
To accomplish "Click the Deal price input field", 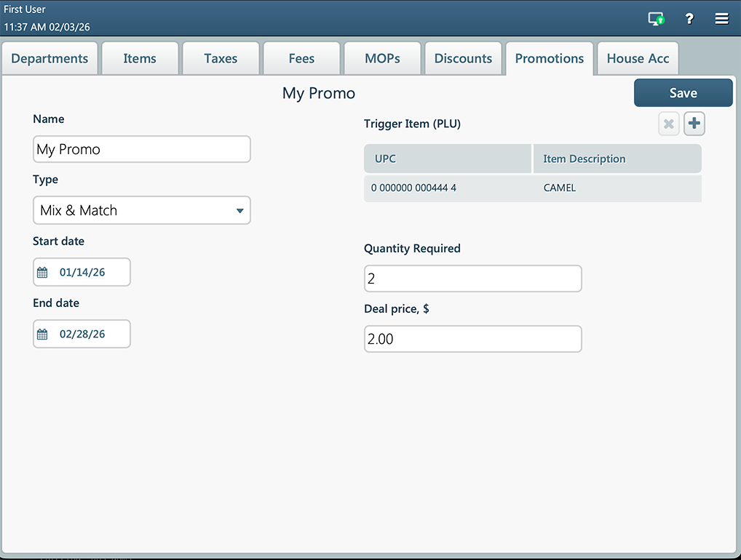I will [472, 339].
